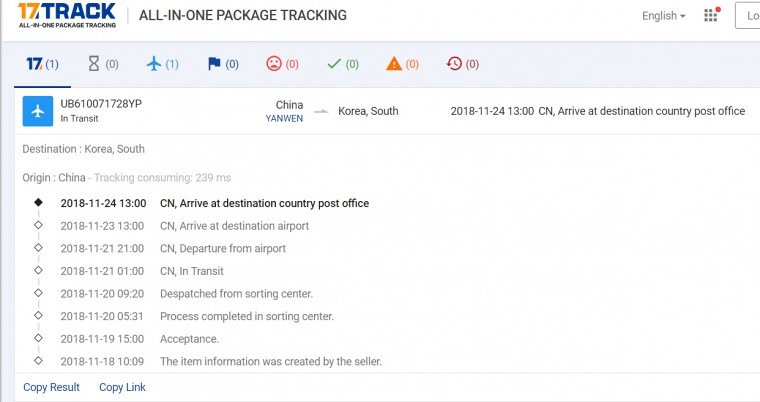Viewport: 760px width, 402px height.
Task: Select the Delivered checkmark tab
Action: tap(343, 64)
